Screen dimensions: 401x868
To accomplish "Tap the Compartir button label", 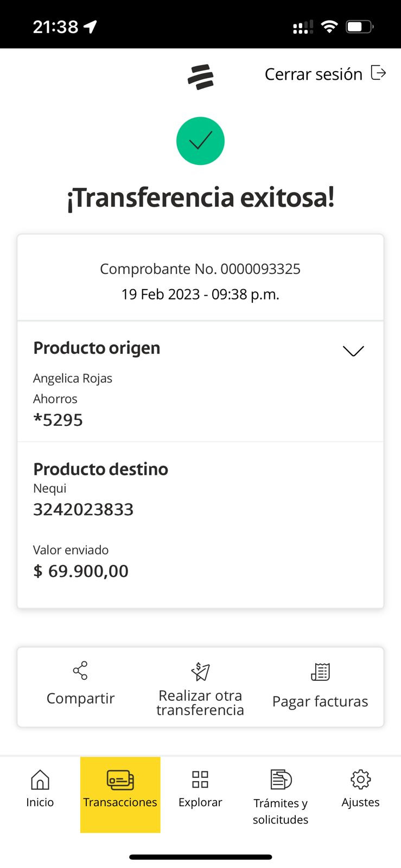I will coord(80,699).
